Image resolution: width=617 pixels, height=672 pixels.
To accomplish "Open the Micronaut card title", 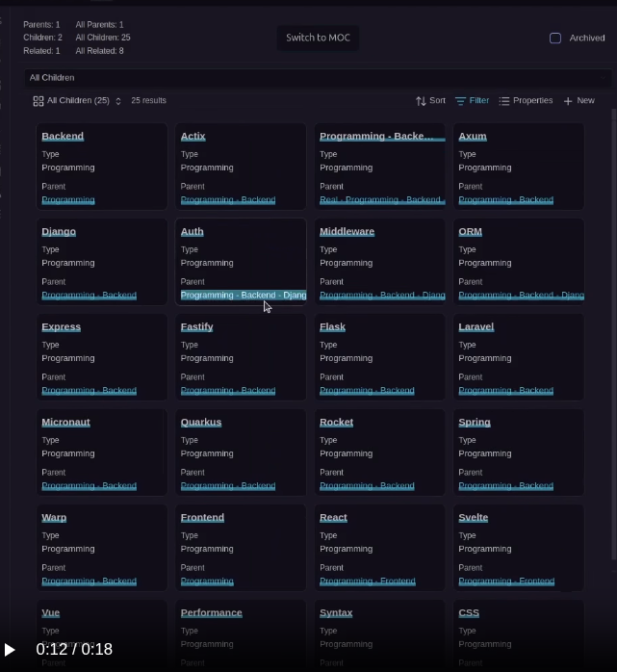I will point(66,423).
